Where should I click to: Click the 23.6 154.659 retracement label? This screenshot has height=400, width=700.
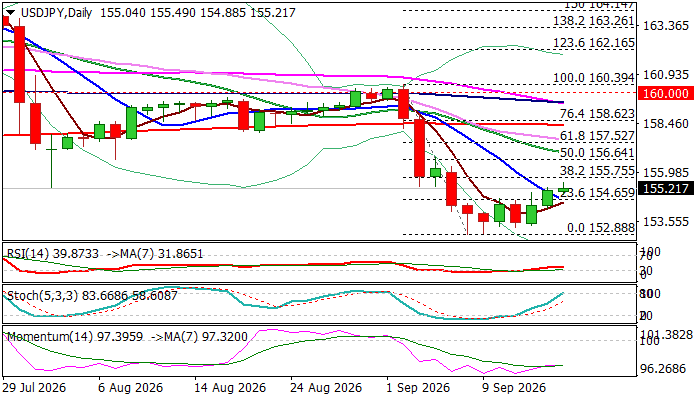click(x=597, y=193)
